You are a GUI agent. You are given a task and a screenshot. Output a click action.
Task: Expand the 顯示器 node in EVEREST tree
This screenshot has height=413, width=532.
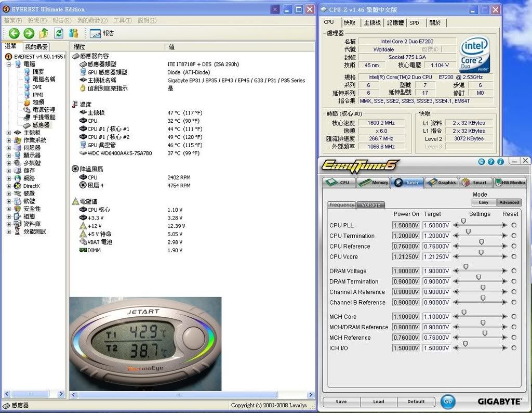(9, 156)
